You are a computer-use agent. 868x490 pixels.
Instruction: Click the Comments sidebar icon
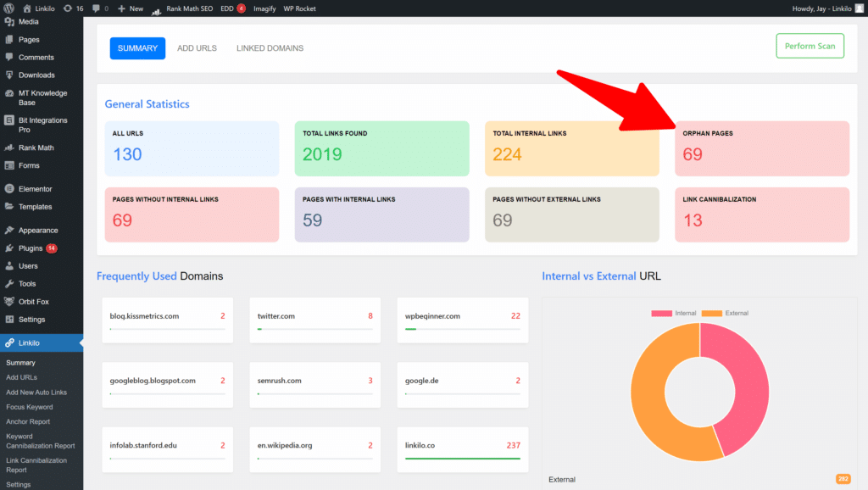point(9,57)
